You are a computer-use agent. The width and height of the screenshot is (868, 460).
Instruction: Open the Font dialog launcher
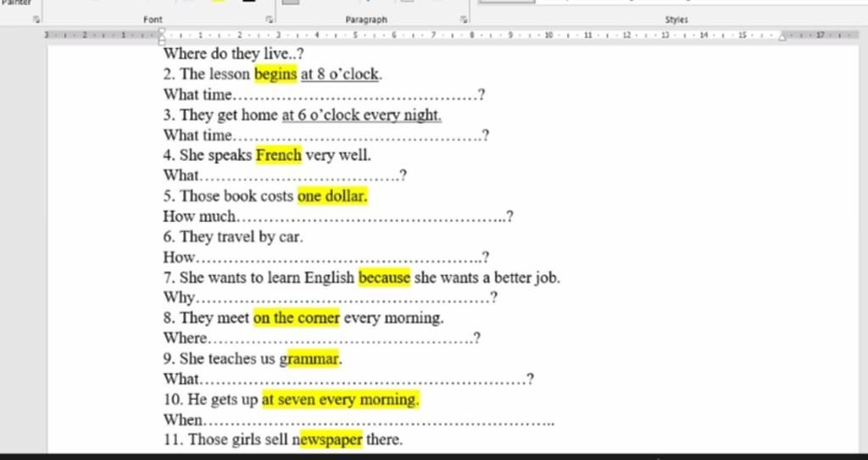click(269, 19)
